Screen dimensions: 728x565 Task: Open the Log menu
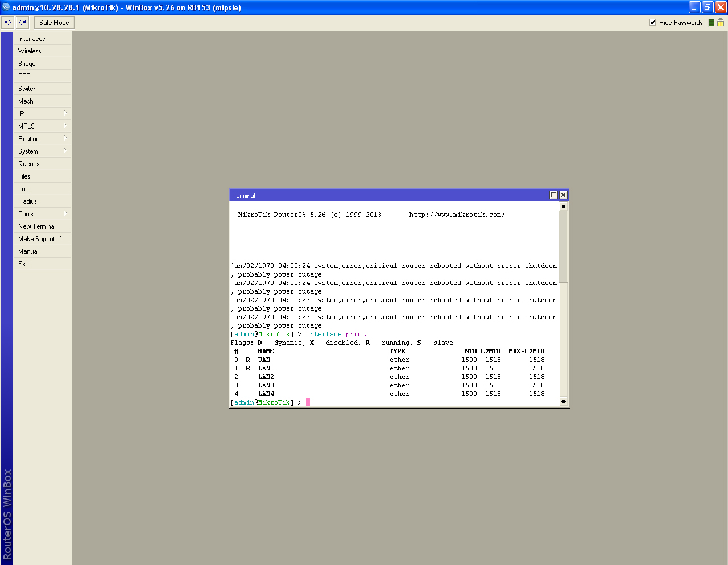[42, 189]
